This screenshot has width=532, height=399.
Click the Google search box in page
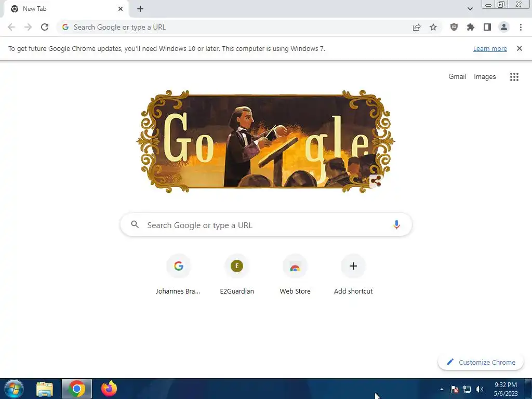pos(267,224)
